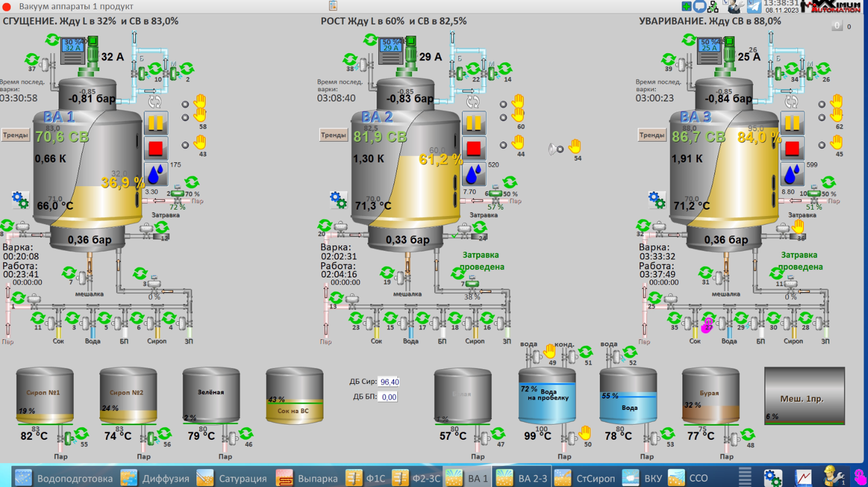Open the trend chart icon in the bottom bar
Screen dimensions: 868x487
[x=803, y=478]
